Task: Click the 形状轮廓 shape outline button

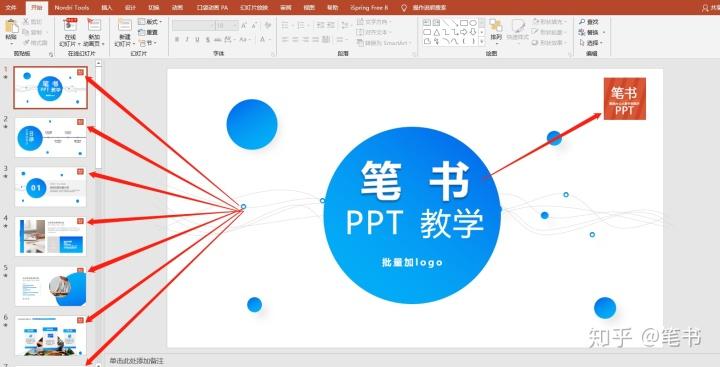Action: [x=549, y=32]
